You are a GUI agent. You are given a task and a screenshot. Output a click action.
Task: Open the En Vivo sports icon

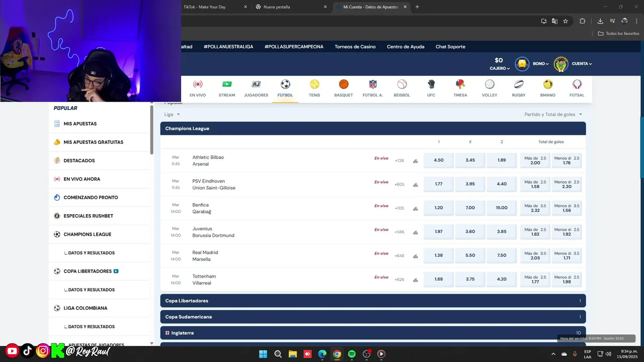(x=198, y=84)
